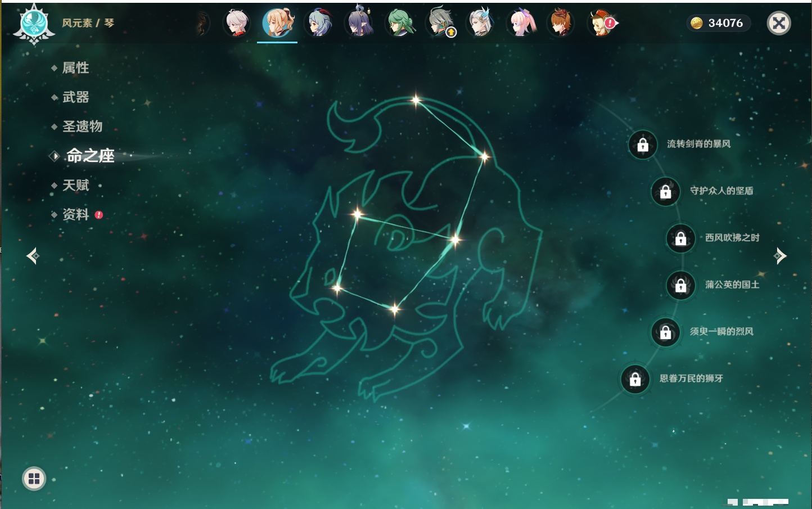Open the four-square grid menu icon
This screenshot has width=812, height=509.
point(34,479)
